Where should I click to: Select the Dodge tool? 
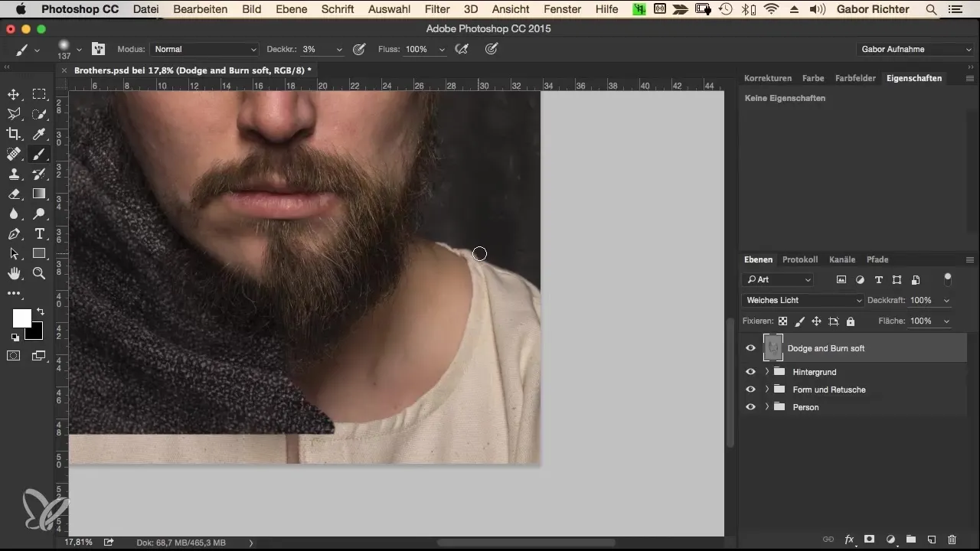pyautogui.click(x=39, y=214)
